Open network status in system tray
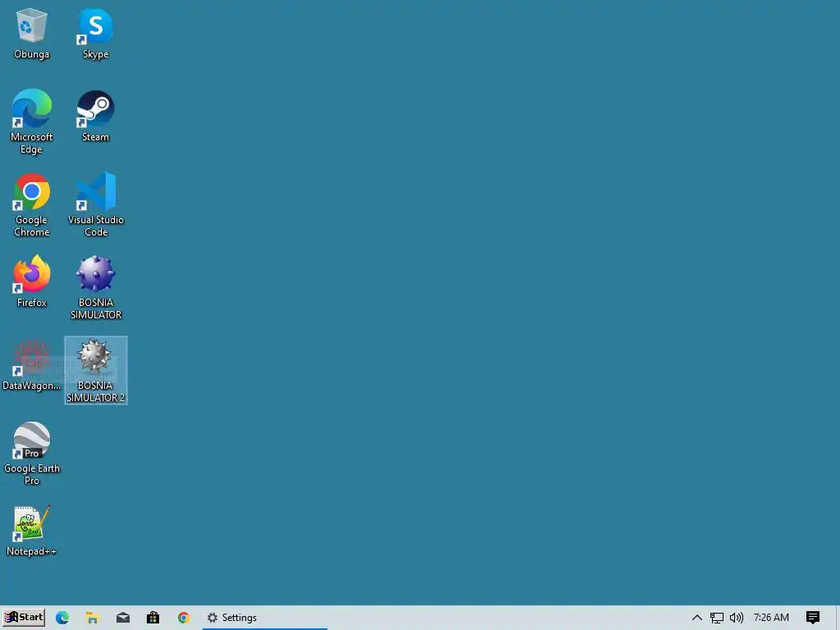The image size is (840, 630). point(716,618)
